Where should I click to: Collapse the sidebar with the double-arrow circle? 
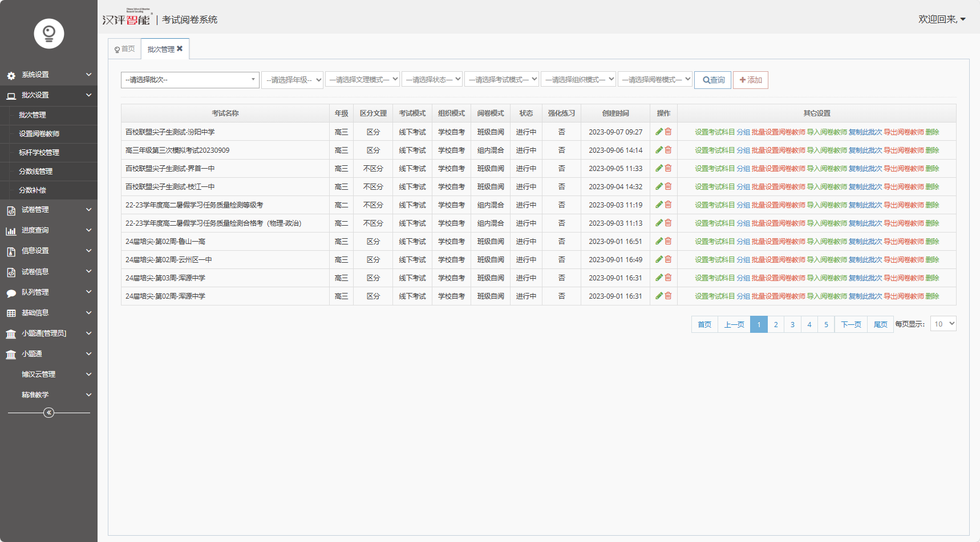click(x=49, y=413)
